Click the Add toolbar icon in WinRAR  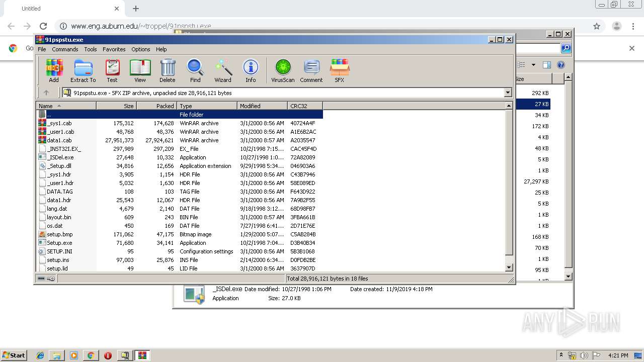(54, 70)
